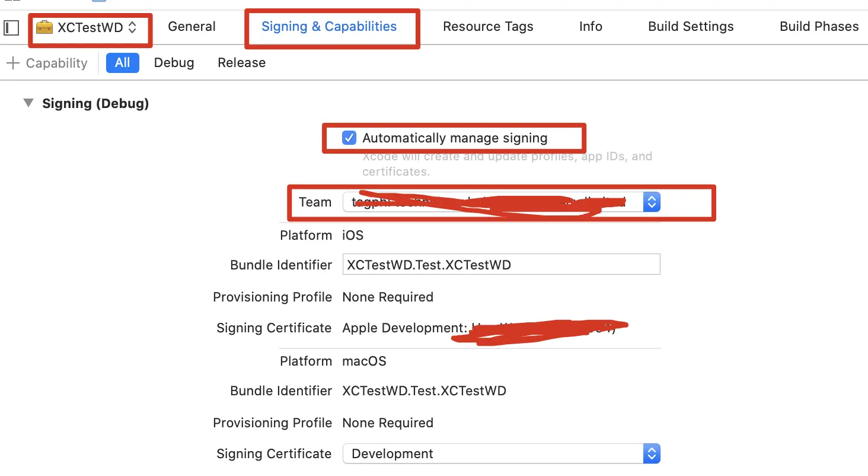Viewport: 868px width, 476px height.
Task: Filter capabilities by Release configuration
Action: coord(241,63)
